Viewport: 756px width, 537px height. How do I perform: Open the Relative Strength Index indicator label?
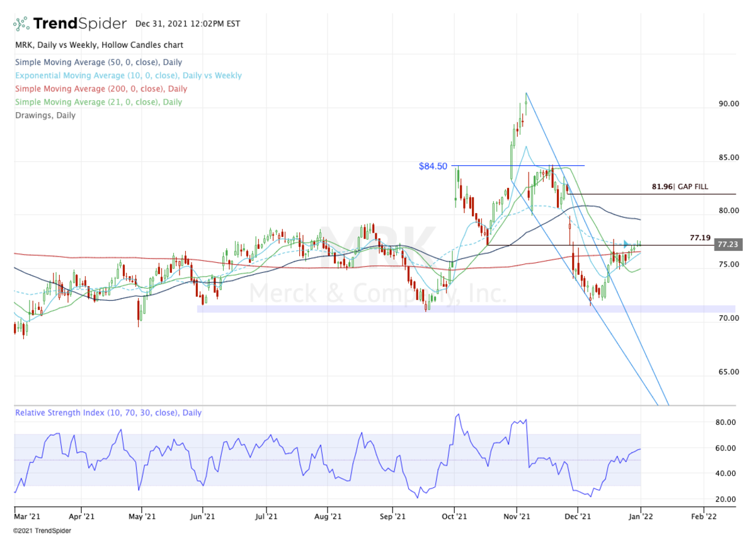coord(108,413)
